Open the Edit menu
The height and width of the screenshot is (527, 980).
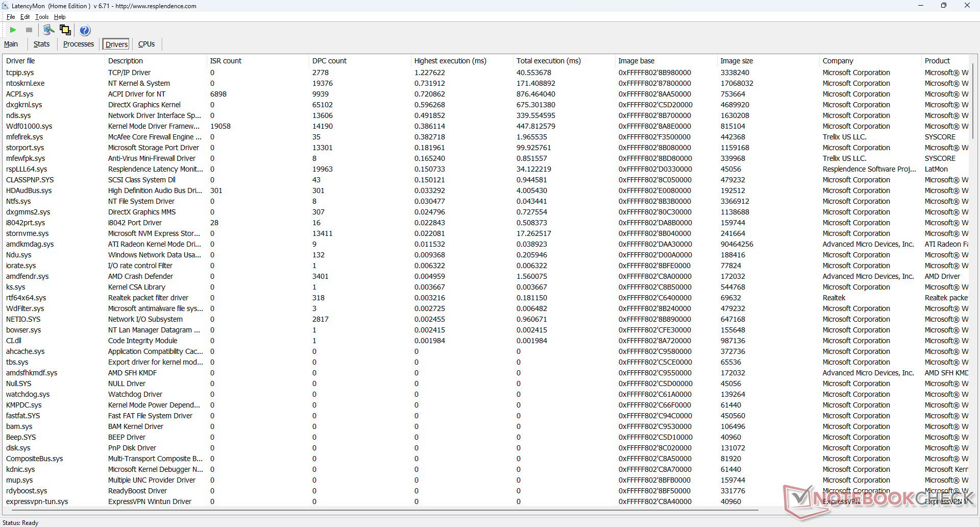(25, 17)
